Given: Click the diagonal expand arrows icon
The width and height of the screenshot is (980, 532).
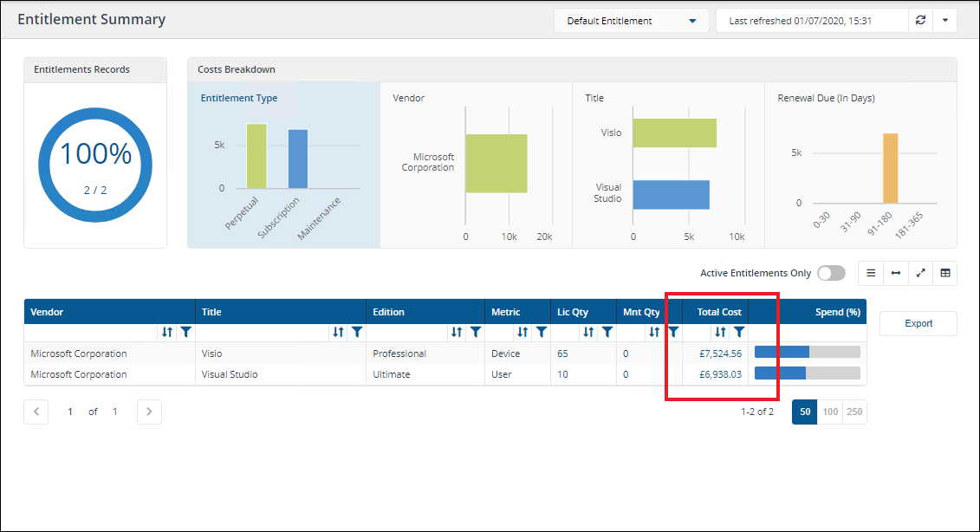Looking at the screenshot, I should pyautogui.click(x=920, y=273).
